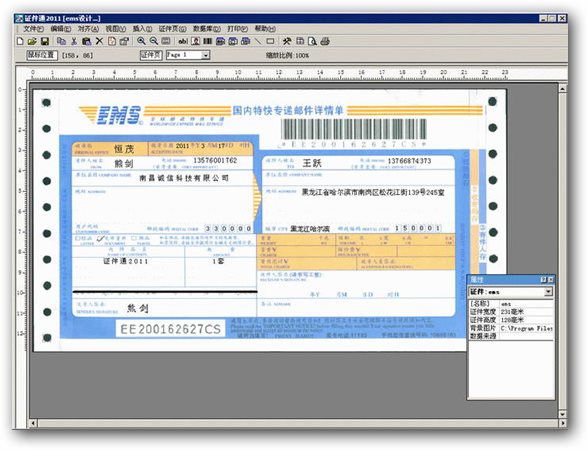This screenshot has height=450, width=588.
Task: Click the Save floppy disk icon
Action: coord(45,41)
